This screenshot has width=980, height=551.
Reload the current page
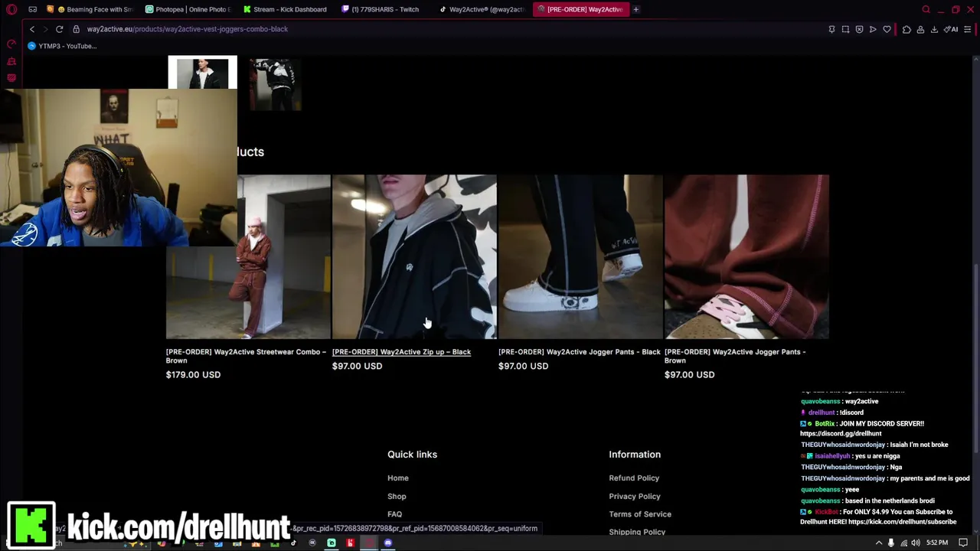click(59, 29)
